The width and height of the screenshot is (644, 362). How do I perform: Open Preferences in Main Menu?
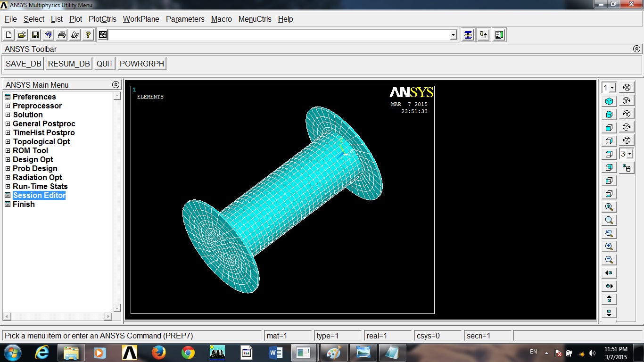pos(34,97)
